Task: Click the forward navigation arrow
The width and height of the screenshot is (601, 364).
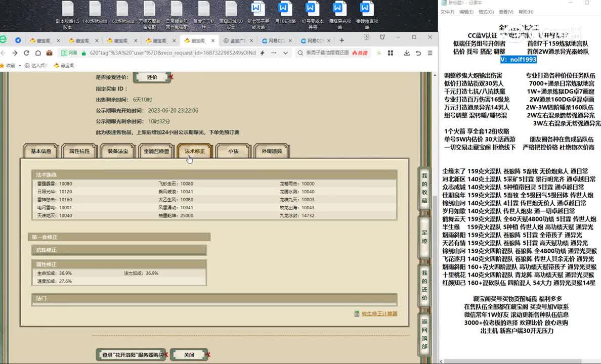Action: tap(14, 53)
